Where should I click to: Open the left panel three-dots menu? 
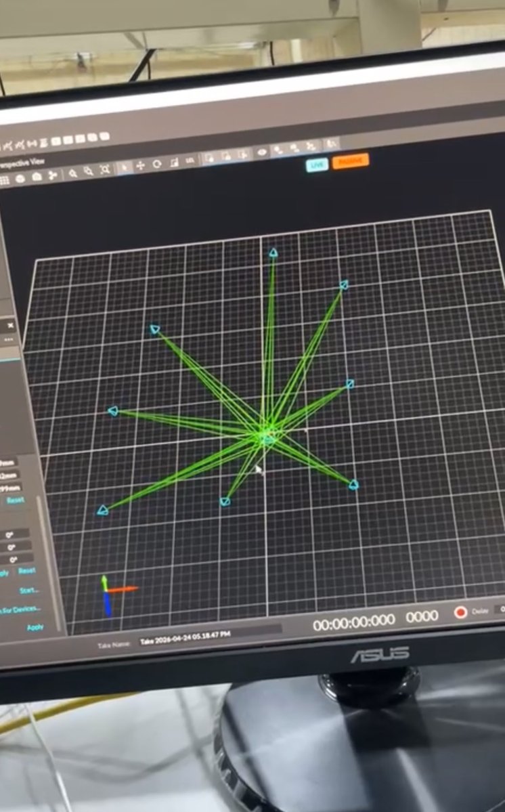9,340
